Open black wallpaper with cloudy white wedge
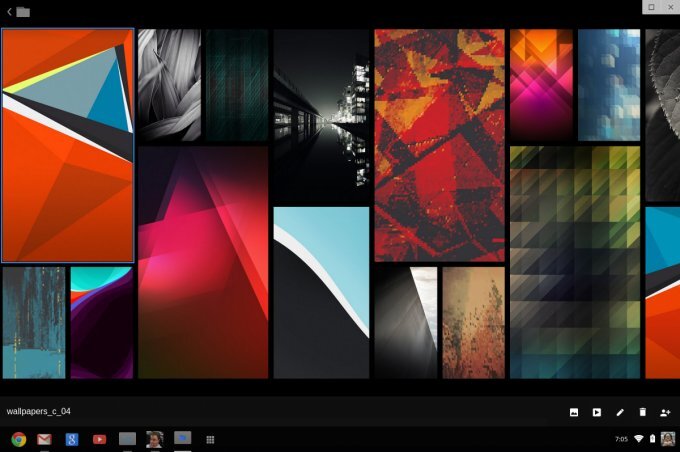Viewport: 680px width, 452px height. (406, 323)
